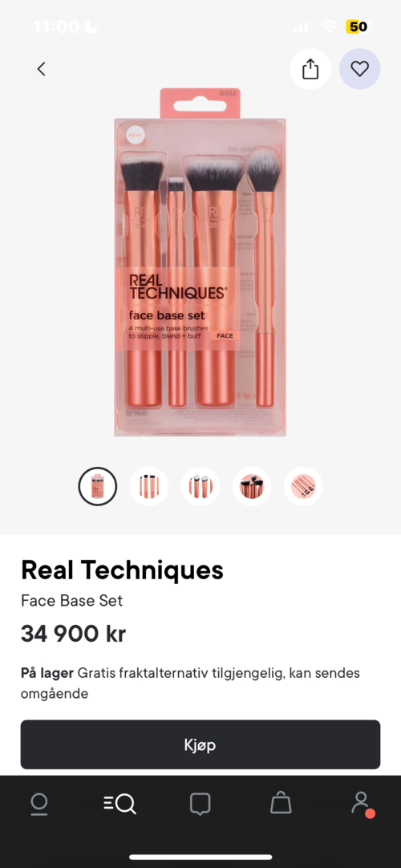The height and width of the screenshot is (868, 401).
Task: Tap the main product package image
Action: coord(200,262)
